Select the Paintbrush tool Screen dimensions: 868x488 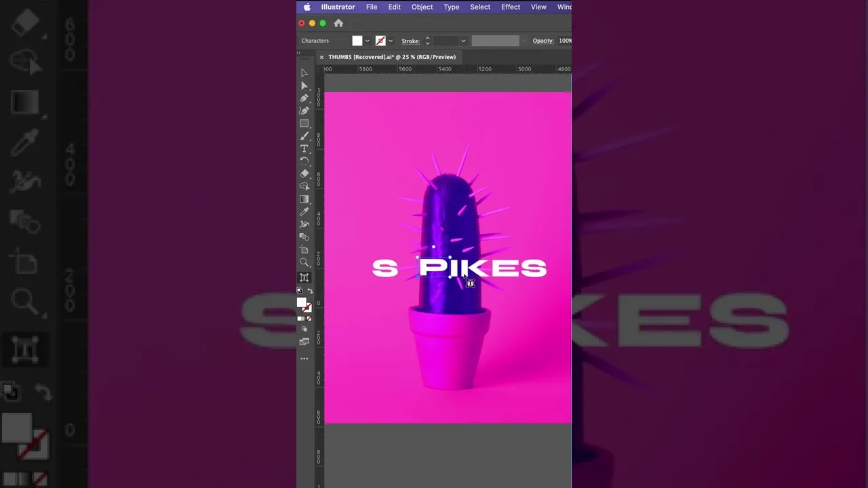coord(304,136)
